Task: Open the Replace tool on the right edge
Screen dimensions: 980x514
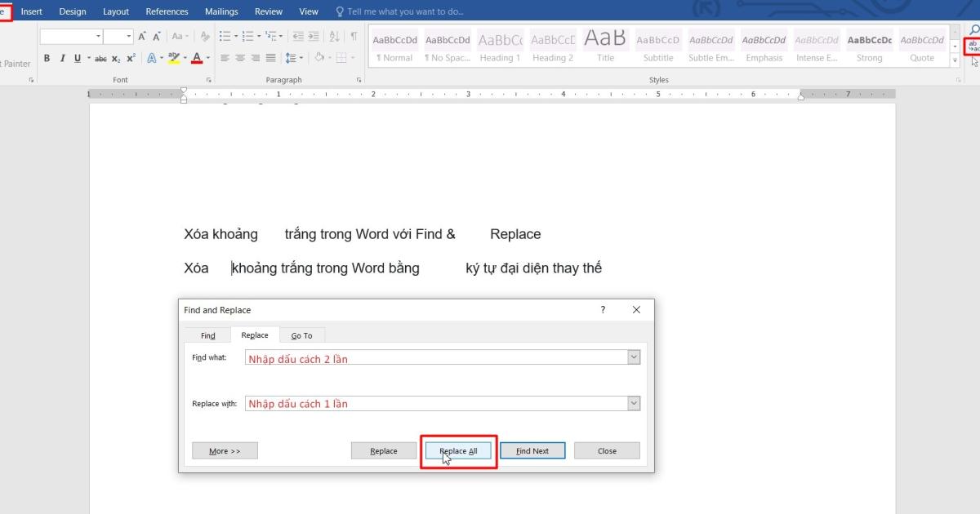Action: [x=973, y=46]
